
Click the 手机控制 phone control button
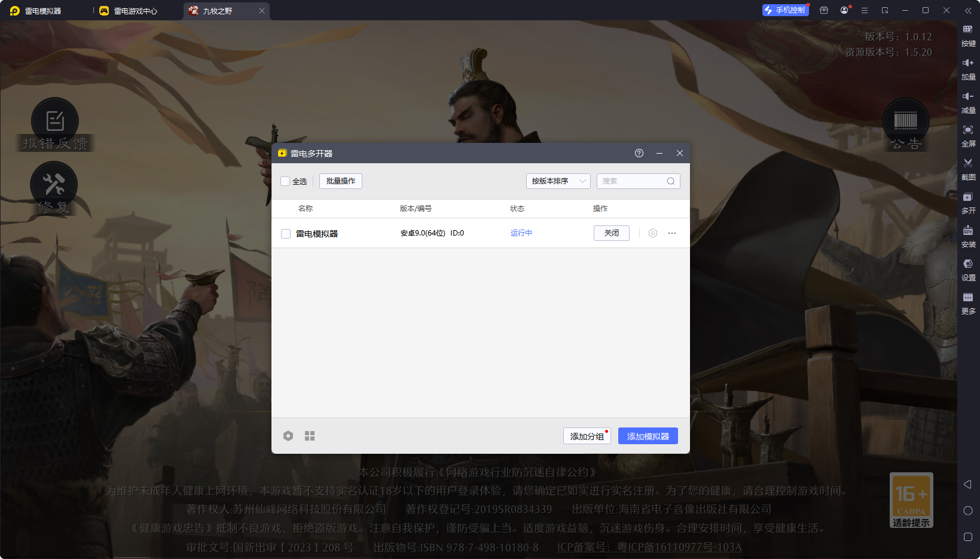point(785,10)
